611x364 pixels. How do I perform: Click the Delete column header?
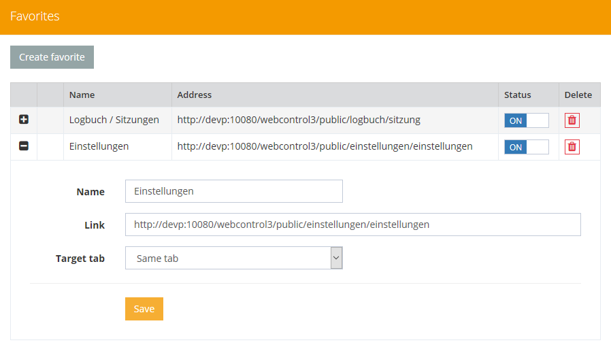point(578,95)
